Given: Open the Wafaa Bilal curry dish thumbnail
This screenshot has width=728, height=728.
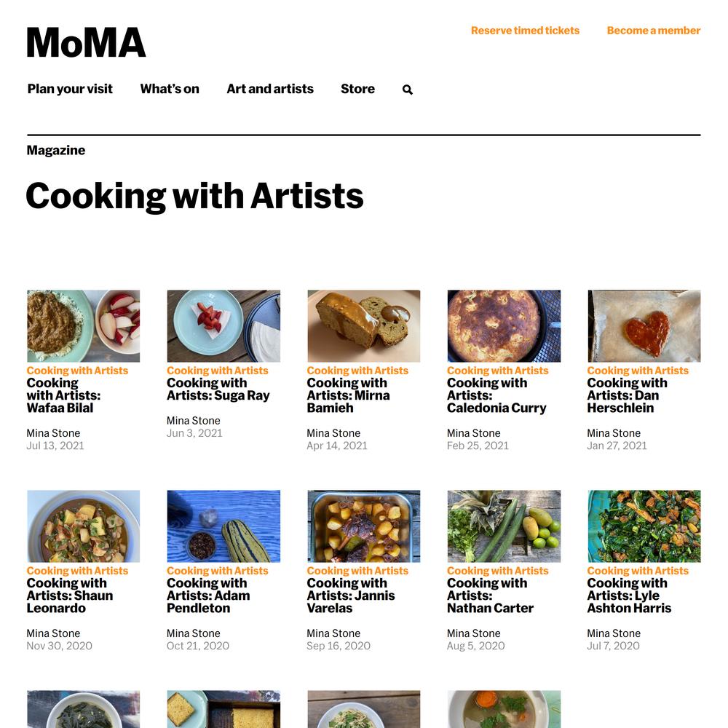Looking at the screenshot, I should (83, 326).
